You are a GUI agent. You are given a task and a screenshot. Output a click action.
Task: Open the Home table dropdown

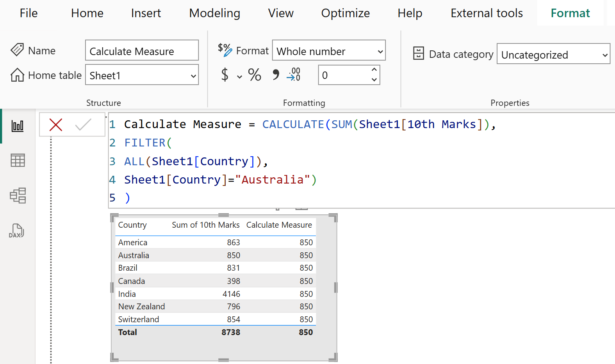point(142,75)
